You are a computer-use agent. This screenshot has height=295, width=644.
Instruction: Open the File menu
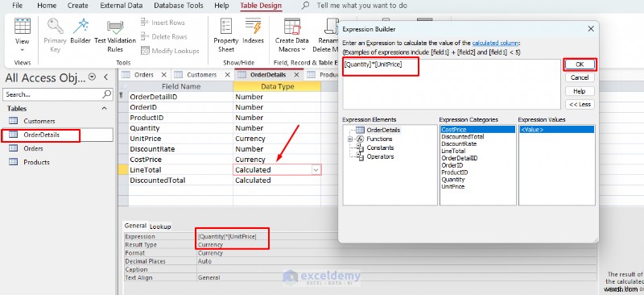17,6
